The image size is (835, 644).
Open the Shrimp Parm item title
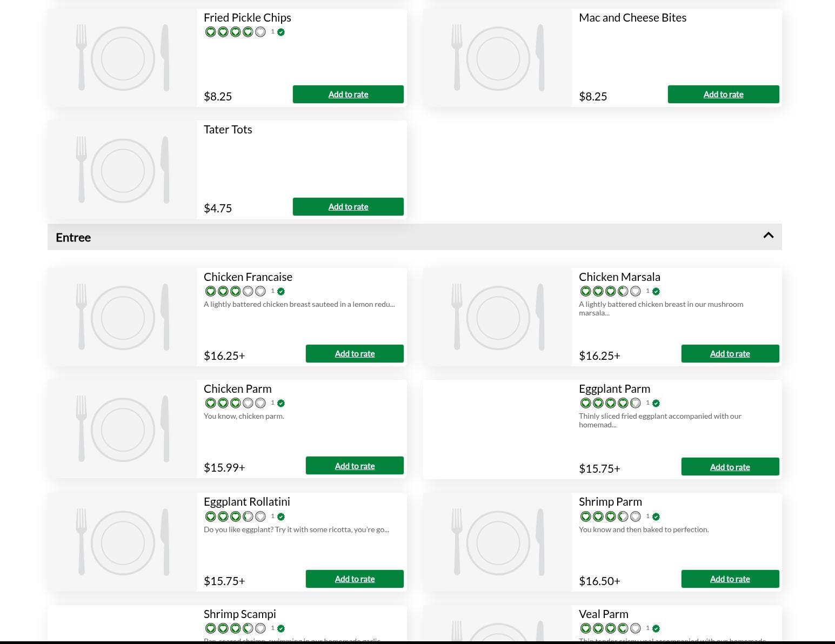point(610,501)
